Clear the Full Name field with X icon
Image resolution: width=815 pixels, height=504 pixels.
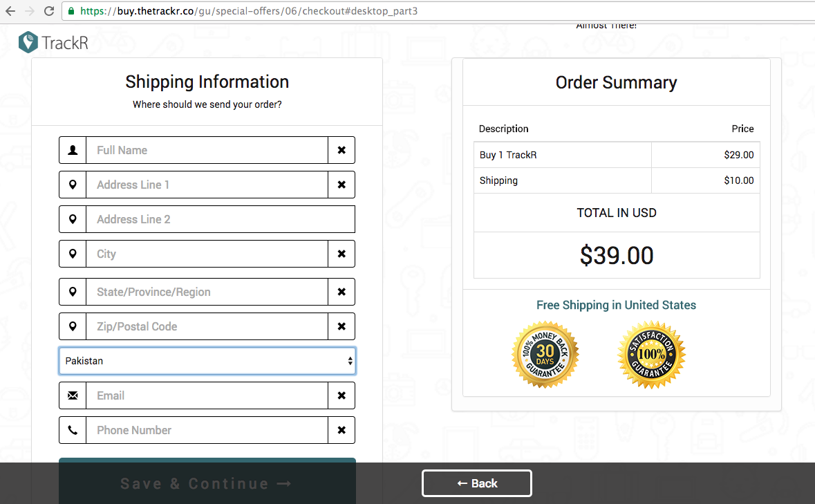click(341, 150)
